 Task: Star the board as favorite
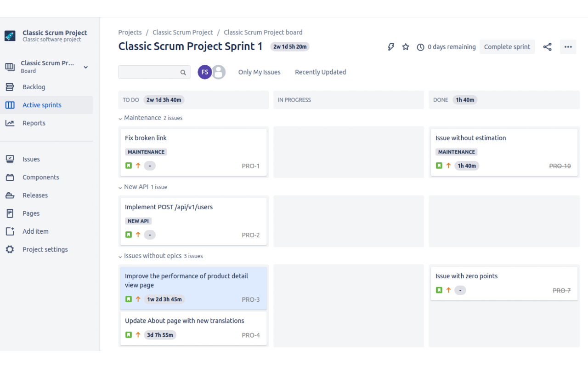click(x=406, y=46)
